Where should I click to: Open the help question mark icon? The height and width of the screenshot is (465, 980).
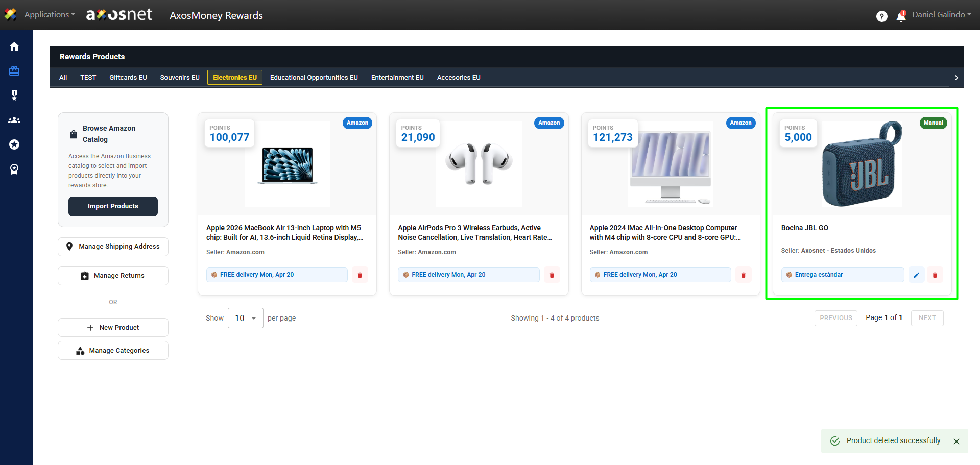[881, 16]
